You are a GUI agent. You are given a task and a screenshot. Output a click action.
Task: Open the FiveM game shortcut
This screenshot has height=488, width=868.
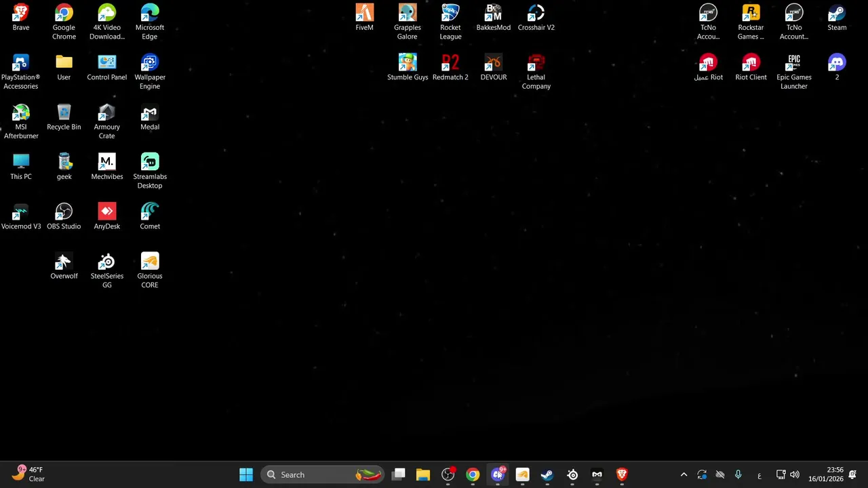[364, 18]
